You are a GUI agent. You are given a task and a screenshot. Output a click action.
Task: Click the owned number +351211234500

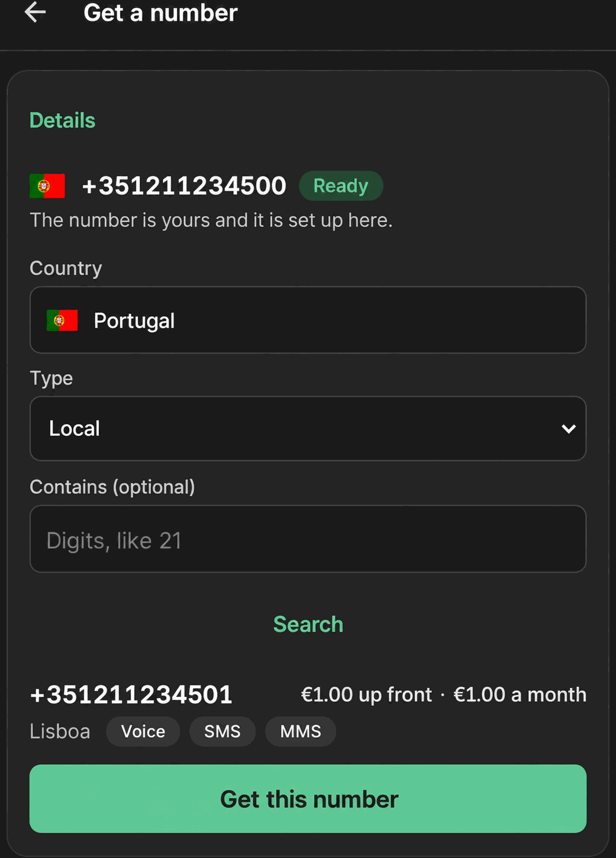[x=184, y=186]
